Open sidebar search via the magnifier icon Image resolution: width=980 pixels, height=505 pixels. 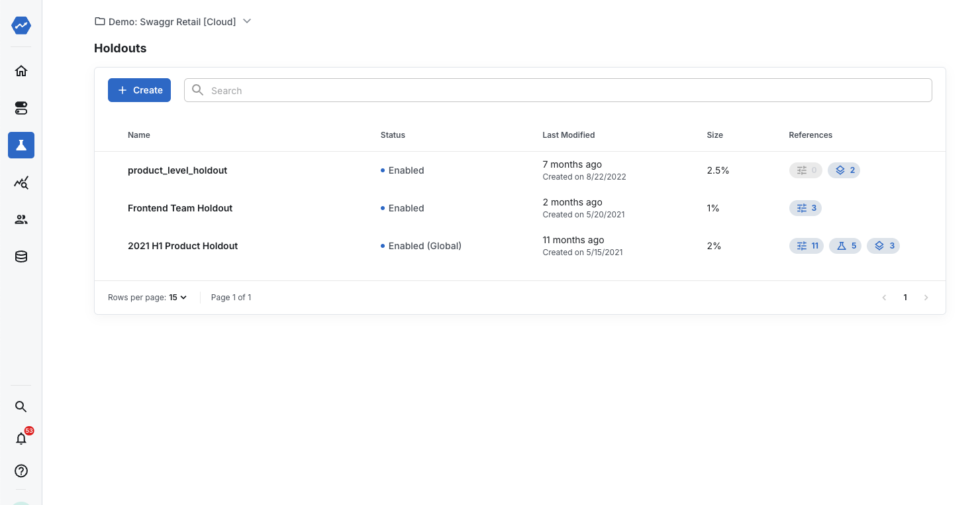(21, 406)
